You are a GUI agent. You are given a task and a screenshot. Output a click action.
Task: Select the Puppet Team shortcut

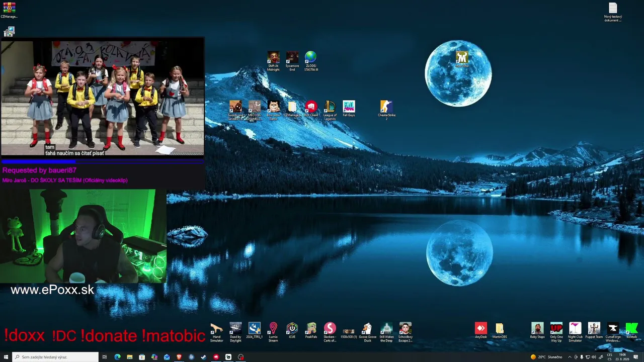594,331
